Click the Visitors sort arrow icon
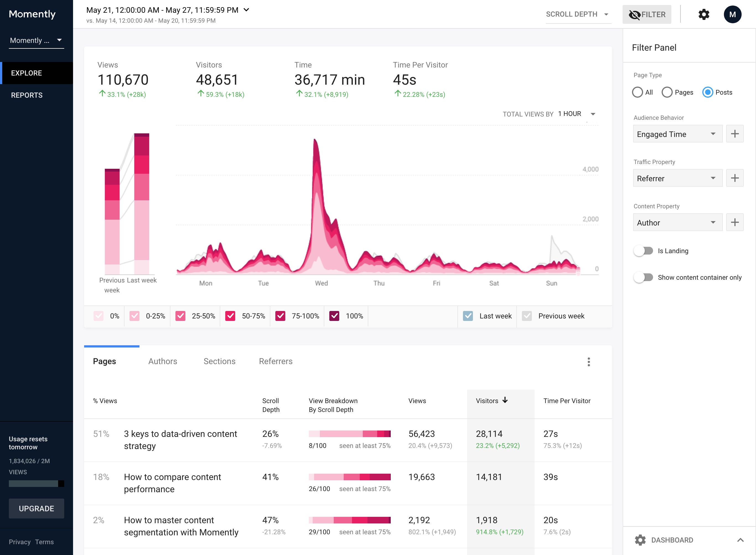 [x=505, y=400]
